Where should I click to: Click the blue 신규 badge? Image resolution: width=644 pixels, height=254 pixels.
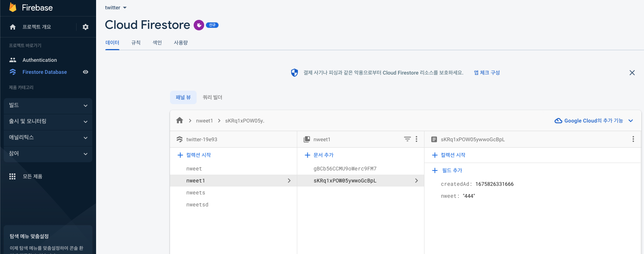pos(212,25)
